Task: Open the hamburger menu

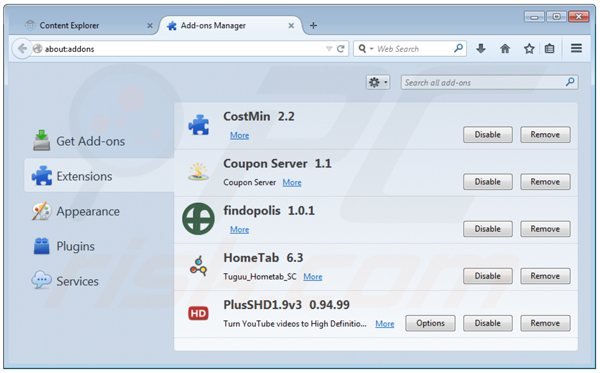Action: pos(576,48)
